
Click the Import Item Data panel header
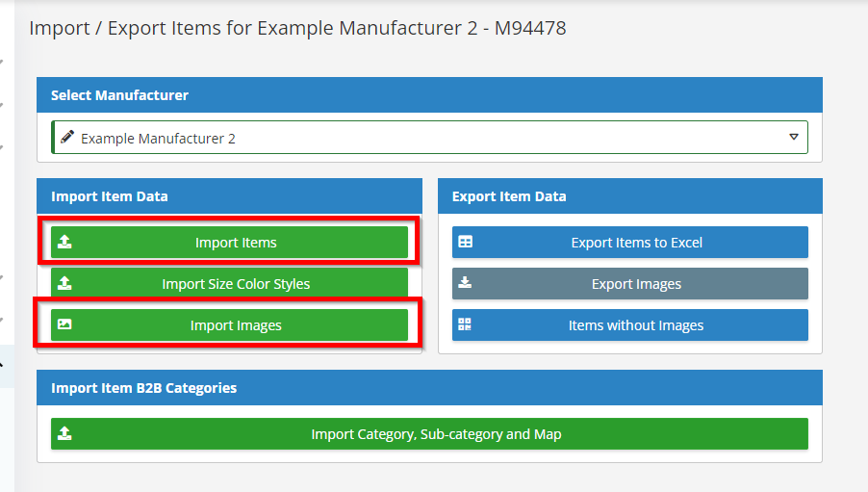tap(229, 196)
